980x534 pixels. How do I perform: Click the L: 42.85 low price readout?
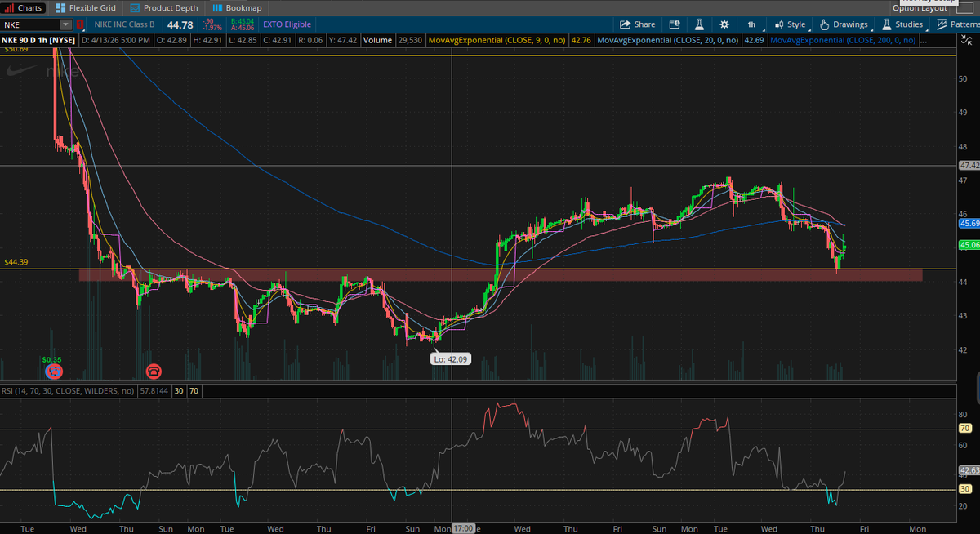pos(244,39)
